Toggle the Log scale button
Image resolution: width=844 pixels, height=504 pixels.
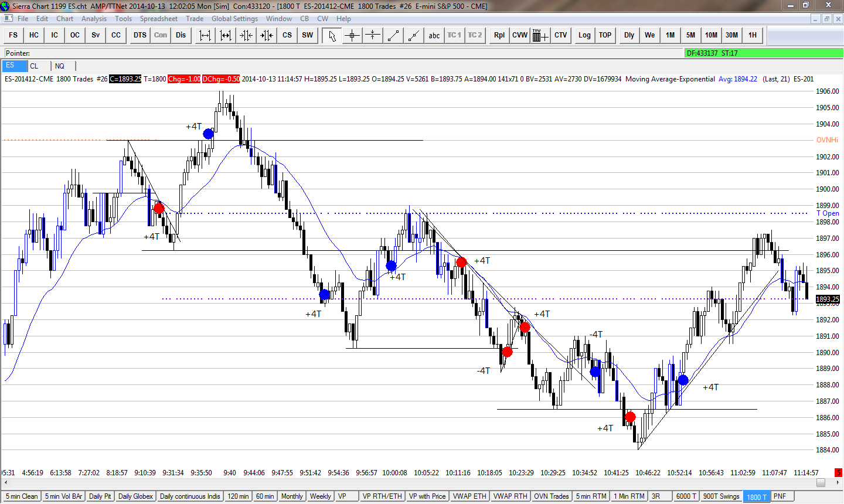pyautogui.click(x=585, y=35)
